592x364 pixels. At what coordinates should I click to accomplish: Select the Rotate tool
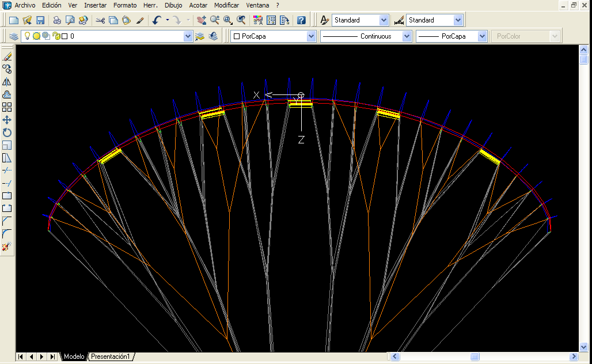pyautogui.click(x=7, y=132)
